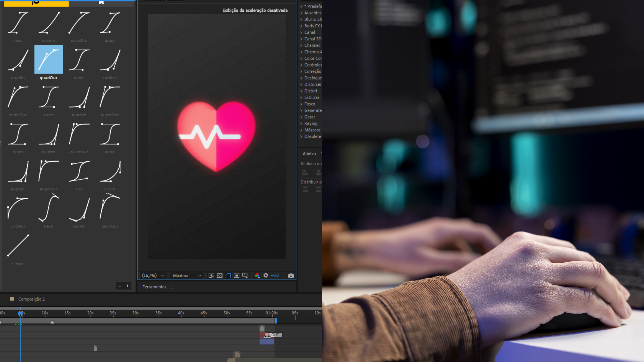Open the Ferramentas panel menu icon
The width and height of the screenshot is (644, 362).
(173, 287)
